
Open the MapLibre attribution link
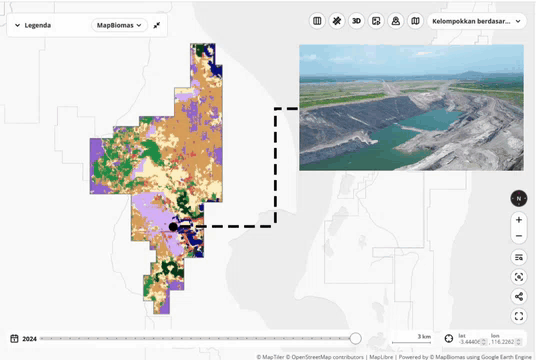[381, 357]
